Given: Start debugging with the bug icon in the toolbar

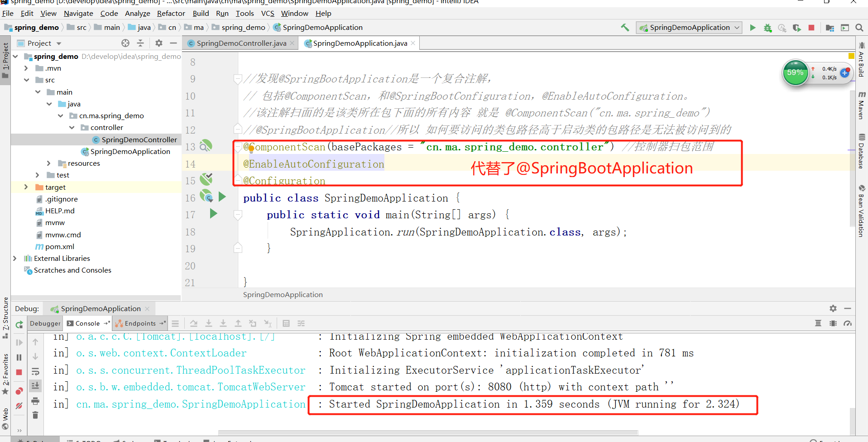Looking at the screenshot, I should [767, 28].
